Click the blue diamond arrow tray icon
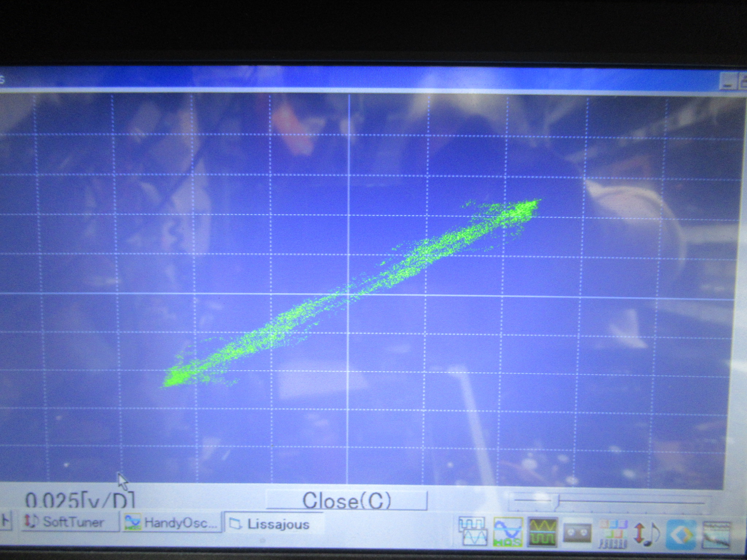 681,534
